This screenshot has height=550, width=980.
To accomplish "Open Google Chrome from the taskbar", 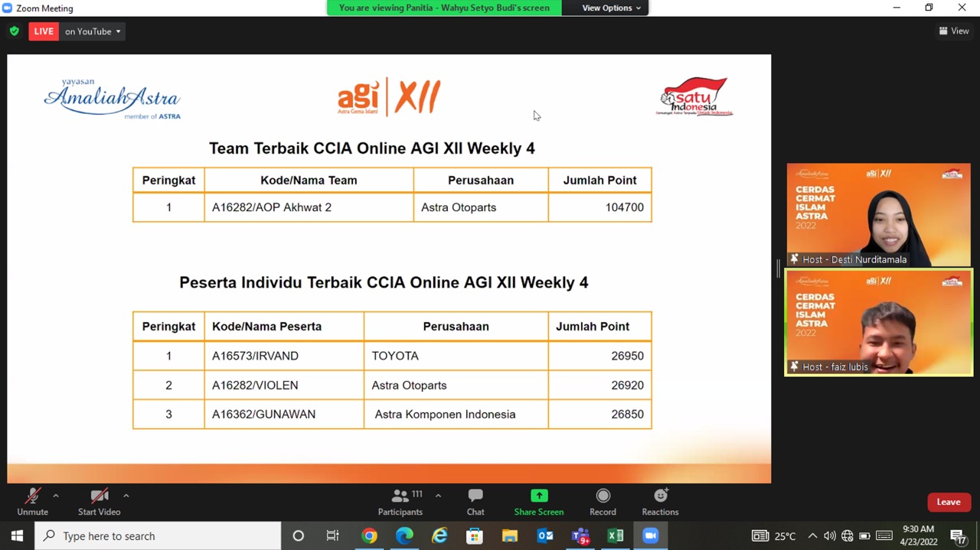I will point(369,535).
